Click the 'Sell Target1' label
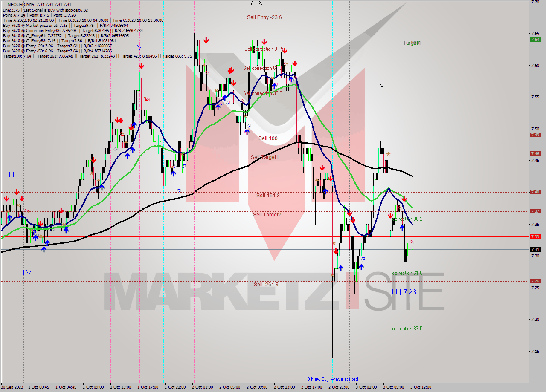546x392 pixels. (x=264, y=157)
